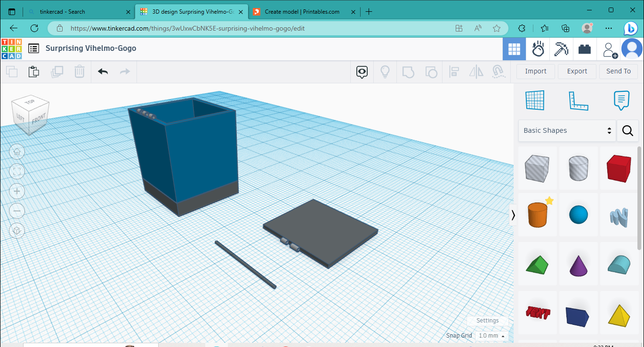This screenshot has width=644, height=347.
Task: Select the Ruler helper tool
Action: coord(579,100)
